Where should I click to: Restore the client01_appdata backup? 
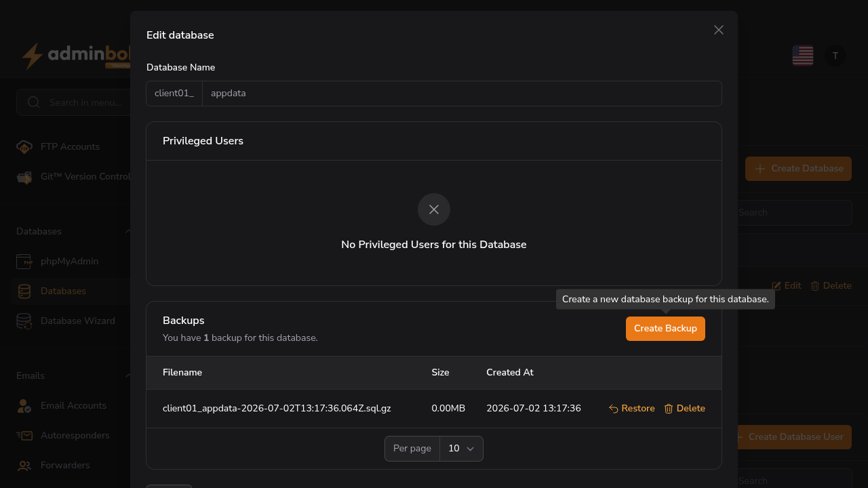pos(631,409)
